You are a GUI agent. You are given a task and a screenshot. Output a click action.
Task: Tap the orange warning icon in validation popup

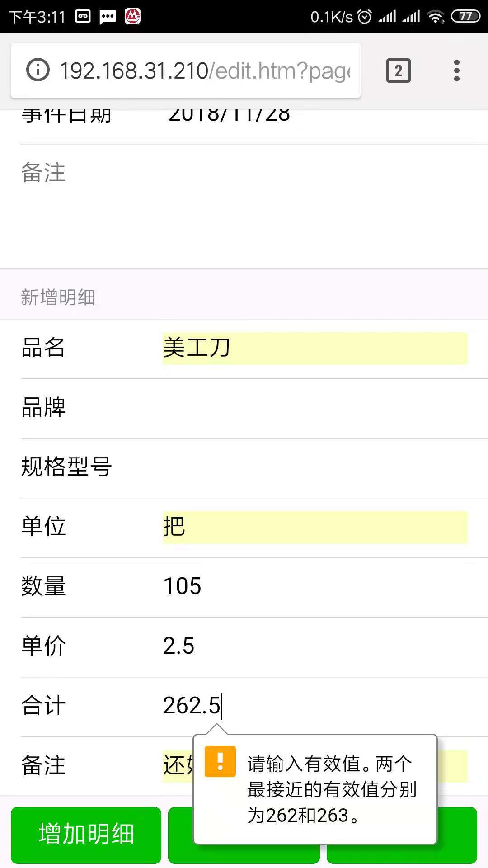click(220, 761)
